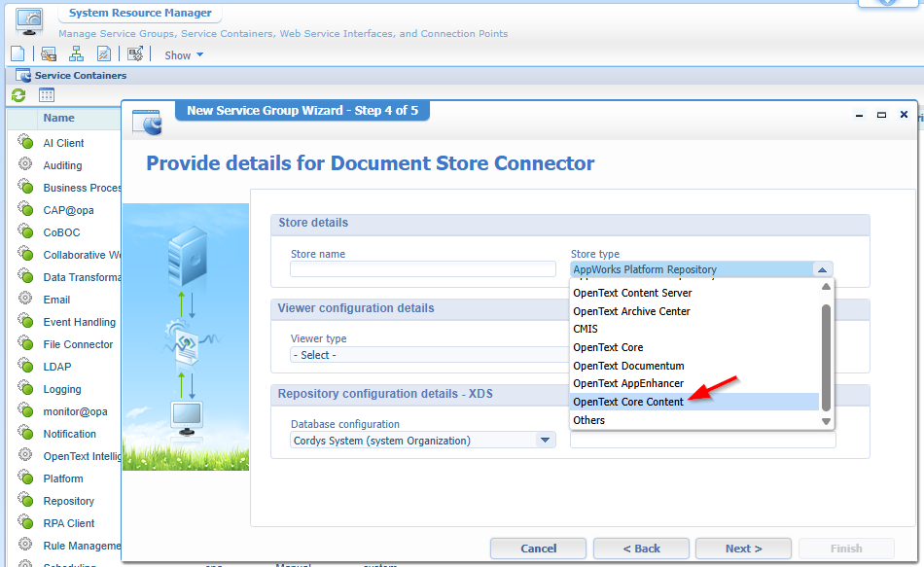Click the status icon beside Platform
Viewport: 924px width, 567px height.
tap(25, 478)
